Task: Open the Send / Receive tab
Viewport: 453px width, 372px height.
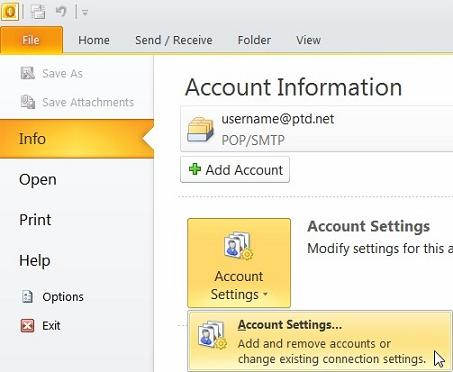Action: [174, 40]
